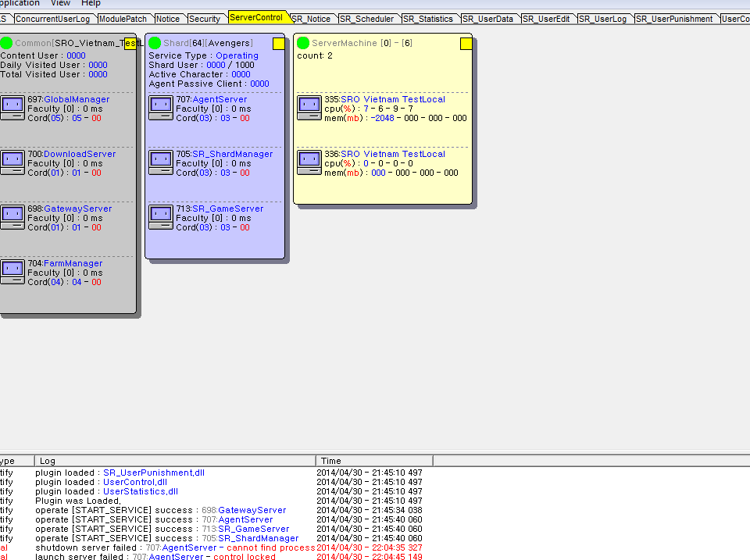Click the 698:GatewayServer link

[70, 209]
